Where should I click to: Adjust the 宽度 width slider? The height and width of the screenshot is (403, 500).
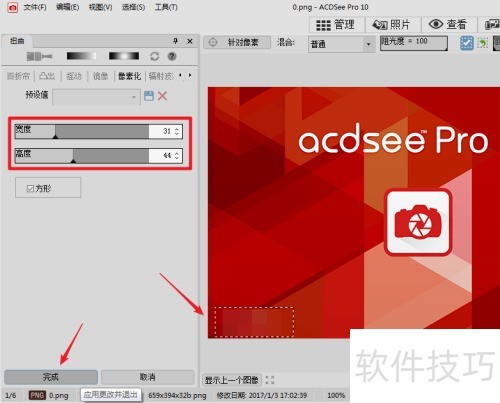coord(82,131)
